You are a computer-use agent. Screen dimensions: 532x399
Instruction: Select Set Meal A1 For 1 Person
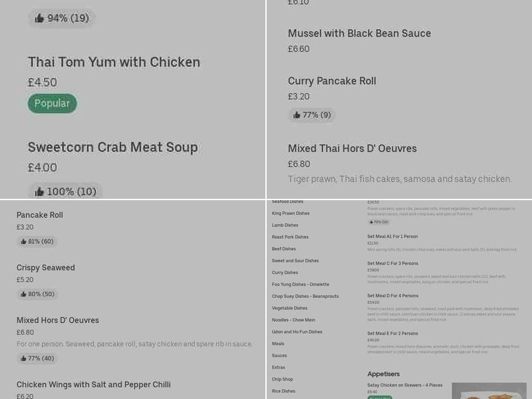click(x=391, y=235)
